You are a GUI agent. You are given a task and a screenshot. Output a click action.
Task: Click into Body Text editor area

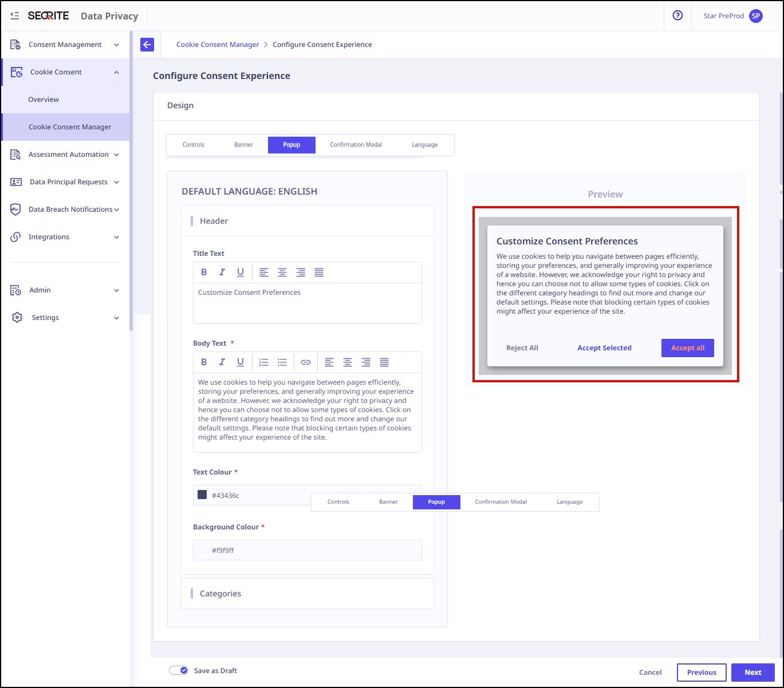(x=308, y=412)
